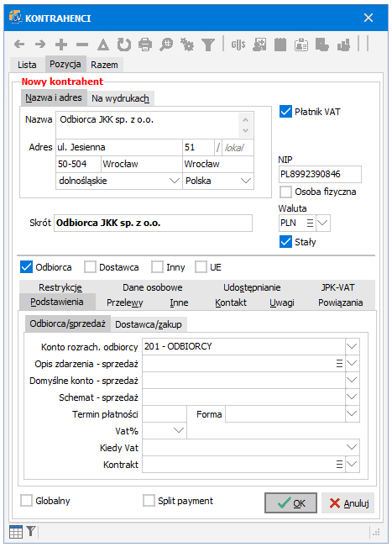The image size is (392, 547).
Task: Confirm with the OK button
Action: 291,502
